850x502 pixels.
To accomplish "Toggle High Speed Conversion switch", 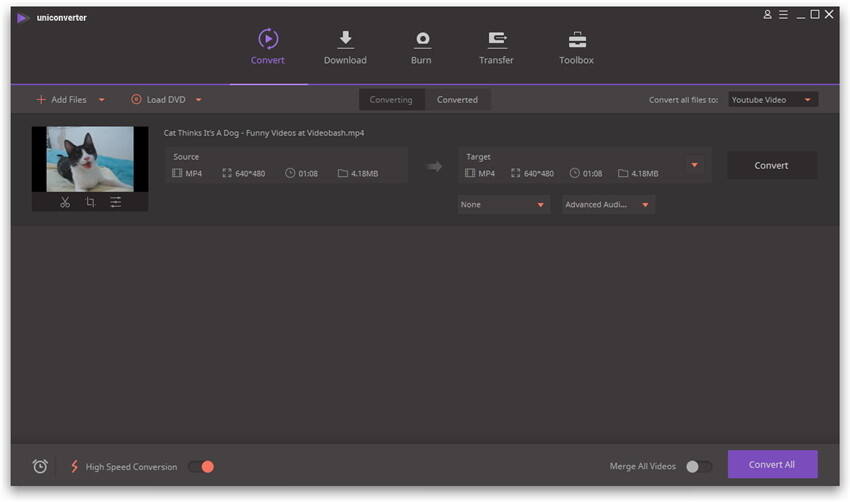I will coord(201,467).
